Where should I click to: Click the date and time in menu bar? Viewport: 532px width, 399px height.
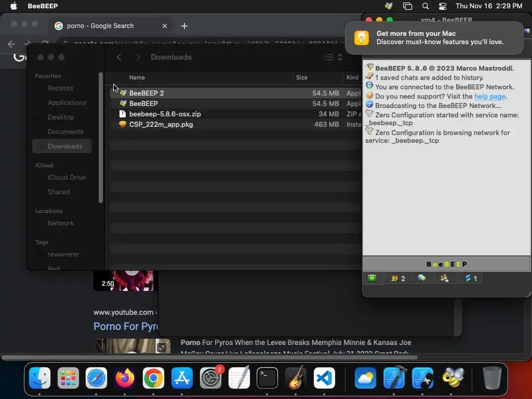488,6
